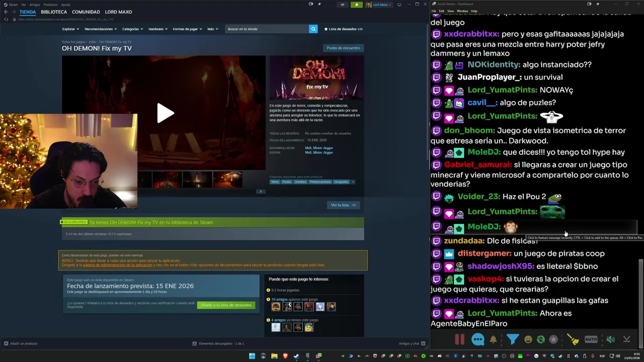Play the OH DEMON game trailer

click(165, 113)
